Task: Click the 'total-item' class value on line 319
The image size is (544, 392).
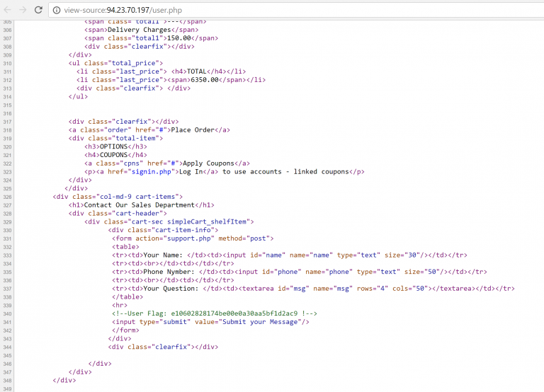Action: click(x=136, y=138)
